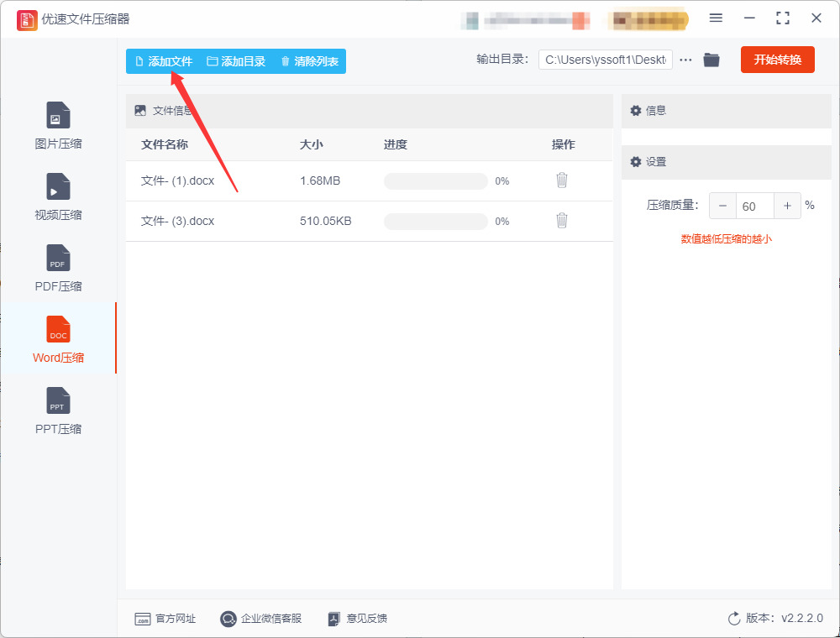Delete 文件- (1).docx with trash icon

(561, 180)
